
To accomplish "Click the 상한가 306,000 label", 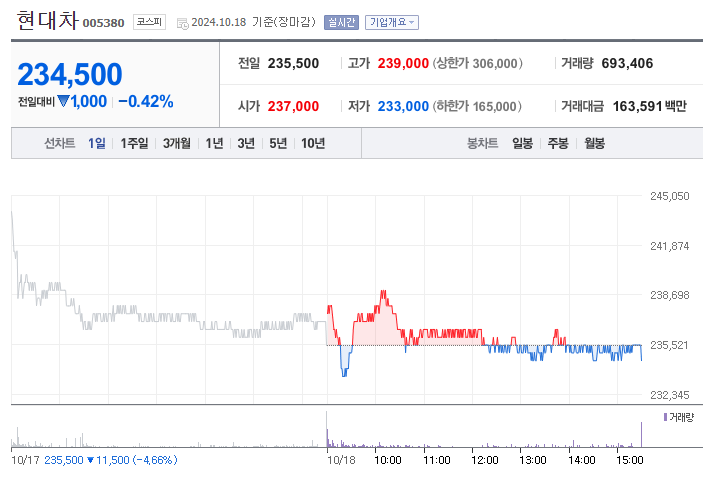I will click(x=477, y=64).
